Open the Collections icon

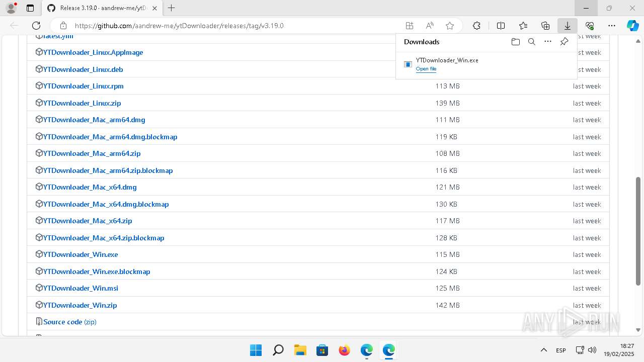click(545, 26)
